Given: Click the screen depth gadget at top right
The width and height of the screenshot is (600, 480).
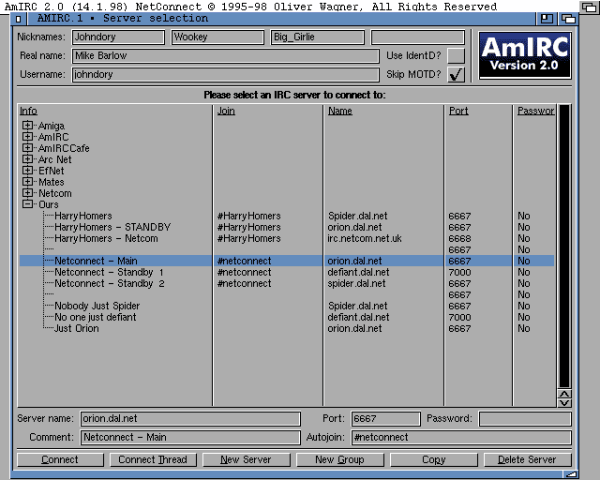Looking at the screenshot, I should pyautogui.click(x=589, y=7).
